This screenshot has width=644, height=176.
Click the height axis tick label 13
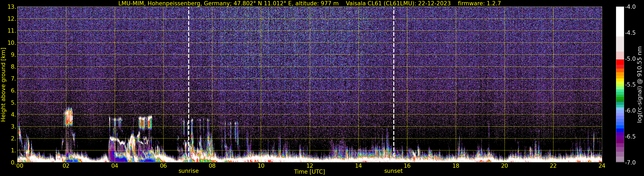12,7
